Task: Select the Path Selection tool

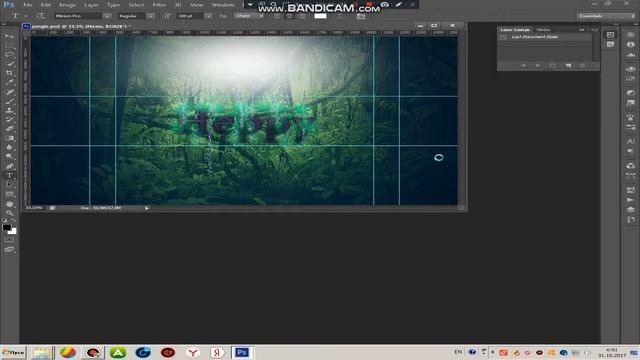Action: point(9,185)
